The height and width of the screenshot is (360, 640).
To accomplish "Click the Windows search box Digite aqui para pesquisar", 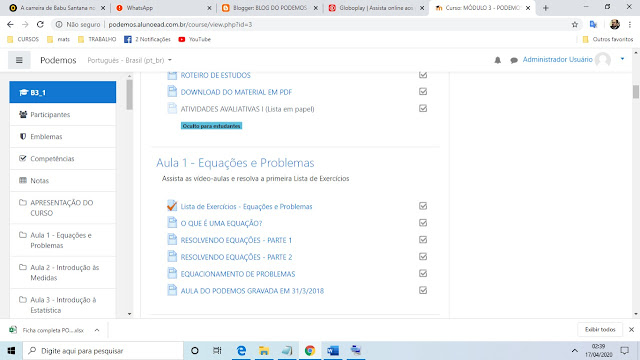I will (x=103, y=351).
